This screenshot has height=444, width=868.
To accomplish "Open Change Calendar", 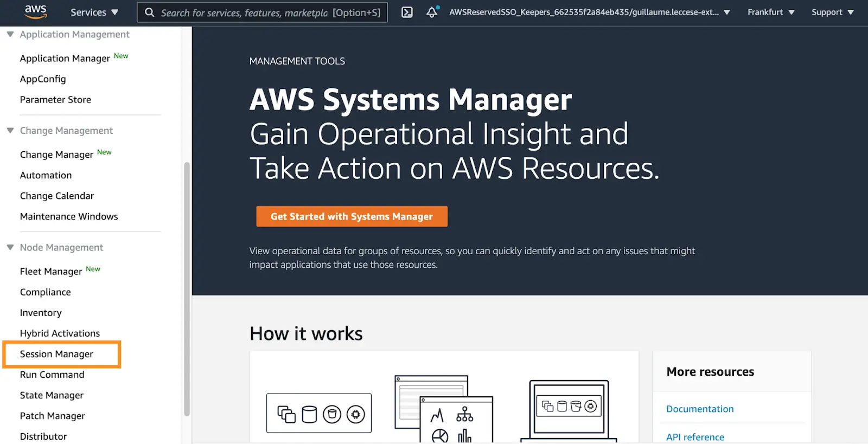I will point(57,196).
